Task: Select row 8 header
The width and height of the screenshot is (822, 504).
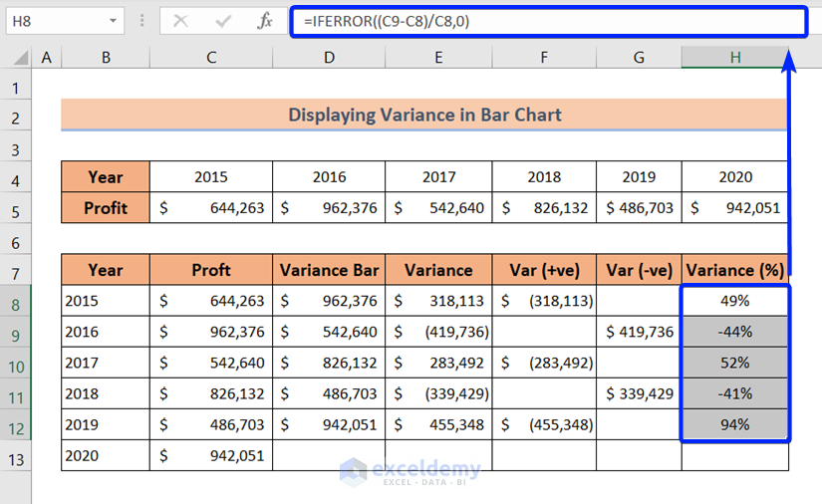Action: click(x=16, y=301)
